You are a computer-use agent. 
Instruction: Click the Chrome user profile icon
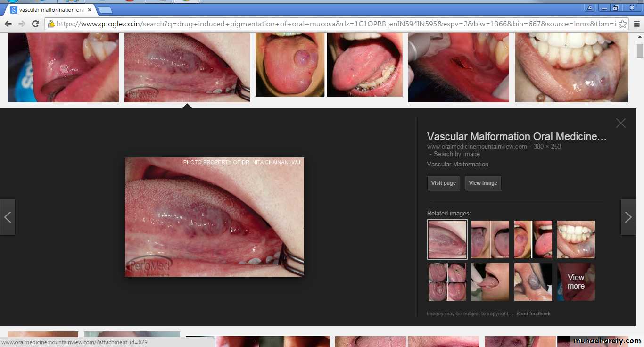pos(589,8)
